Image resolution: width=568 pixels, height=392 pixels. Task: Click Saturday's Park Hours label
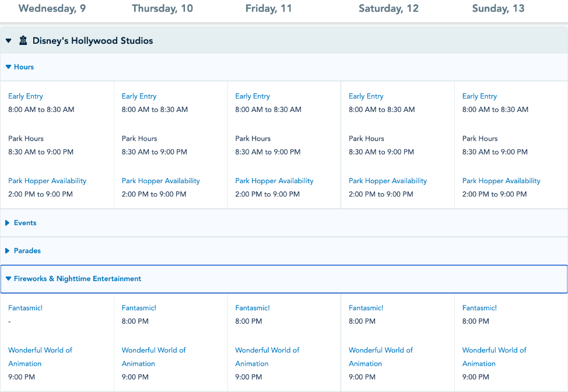pyautogui.click(x=366, y=139)
